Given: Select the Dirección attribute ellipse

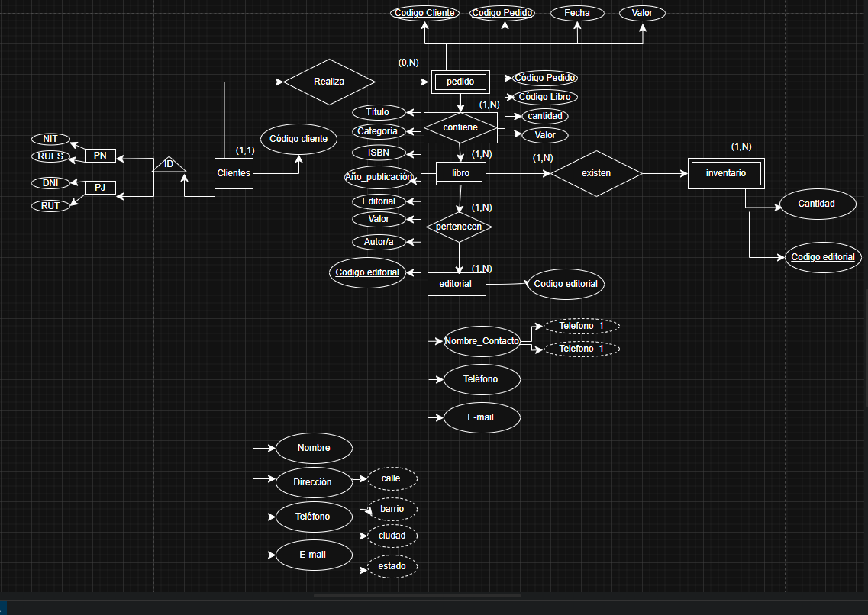Looking at the screenshot, I should point(314,482).
